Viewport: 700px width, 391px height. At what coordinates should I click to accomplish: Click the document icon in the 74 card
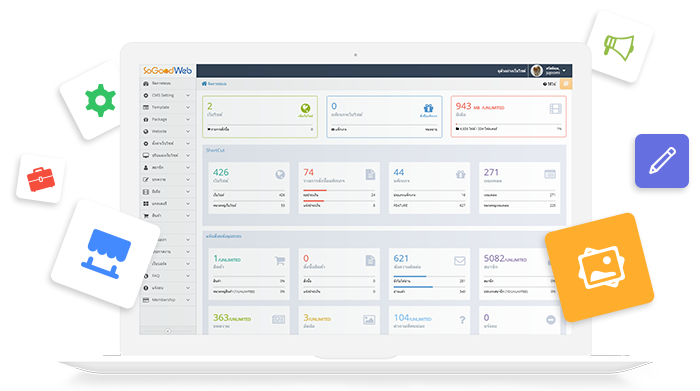pos(370,174)
